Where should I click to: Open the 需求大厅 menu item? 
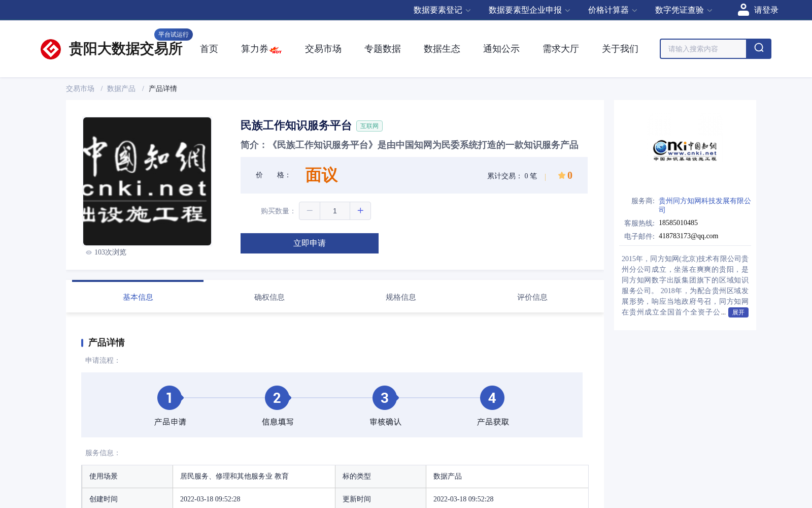coord(561,49)
